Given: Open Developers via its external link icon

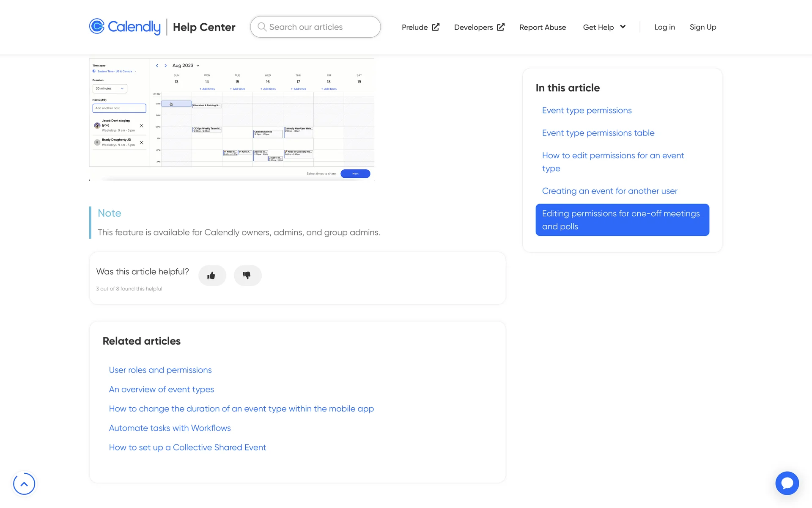Looking at the screenshot, I should (x=501, y=27).
